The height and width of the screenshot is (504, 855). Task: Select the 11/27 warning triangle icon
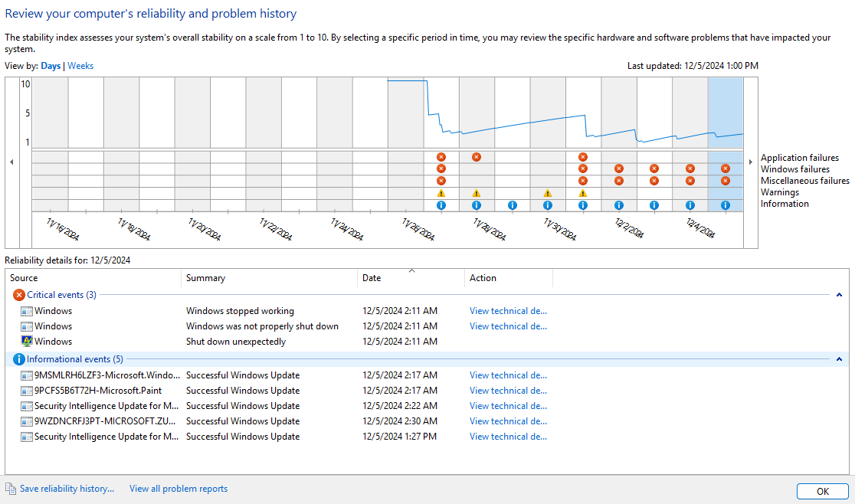coord(441,194)
